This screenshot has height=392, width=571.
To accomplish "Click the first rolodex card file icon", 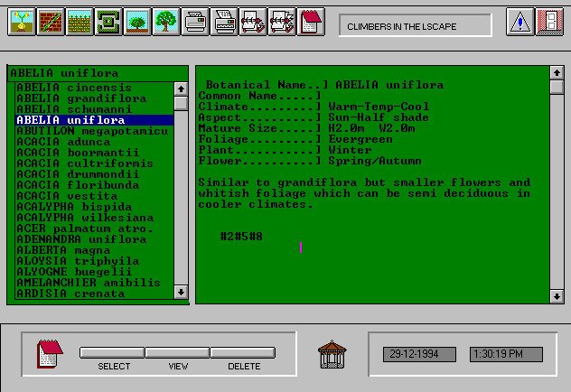I will 253,22.
